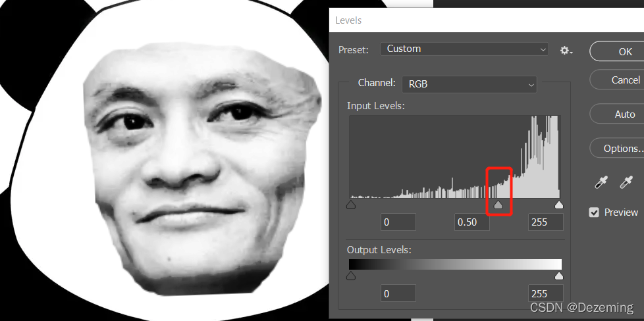Click the Input Levels histogram
The width and height of the screenshot is (644, 321).
pyautogui.click(x=454, y=157)
